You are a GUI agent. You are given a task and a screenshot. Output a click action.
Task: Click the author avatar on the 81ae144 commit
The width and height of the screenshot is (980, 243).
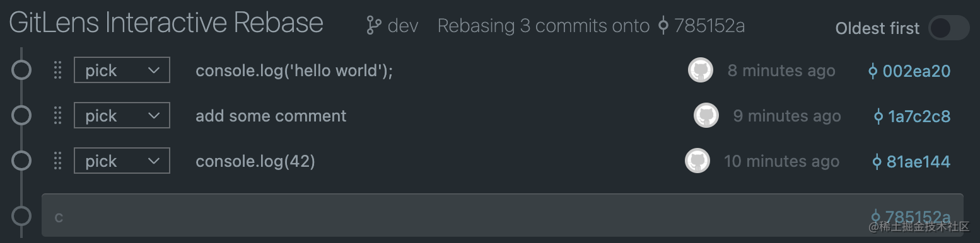pyautogui.click(x=697, y=161)
